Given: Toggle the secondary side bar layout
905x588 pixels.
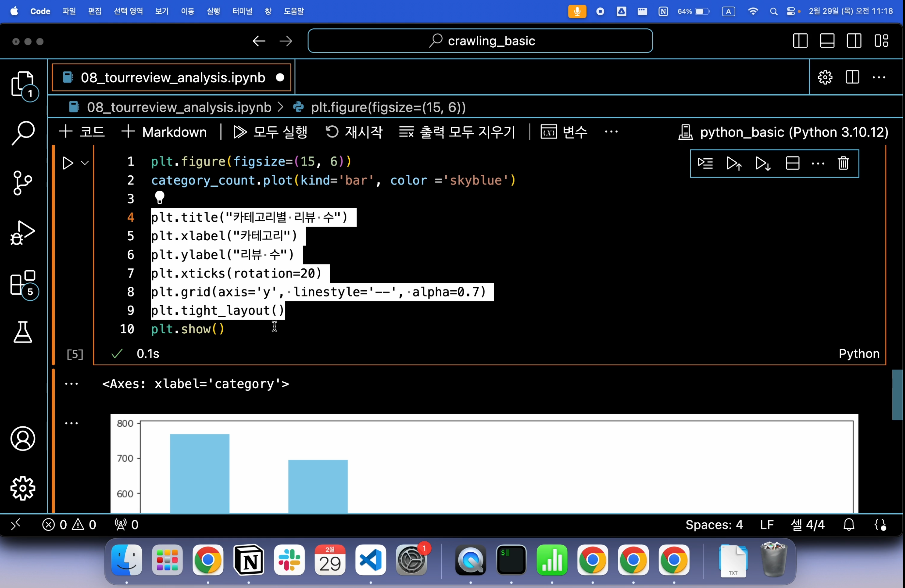Looking at the screenshot, I should click(x=854, y=41).
